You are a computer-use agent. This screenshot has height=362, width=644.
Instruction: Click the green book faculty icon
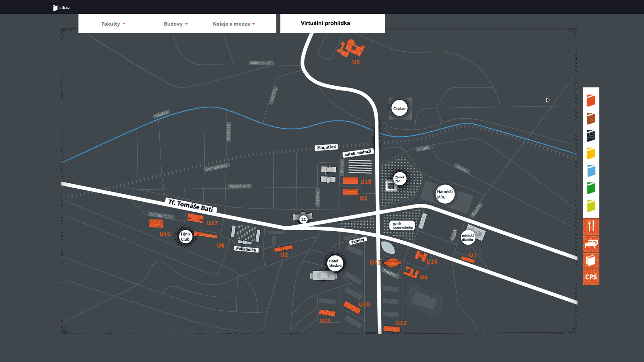pos(591,188)
